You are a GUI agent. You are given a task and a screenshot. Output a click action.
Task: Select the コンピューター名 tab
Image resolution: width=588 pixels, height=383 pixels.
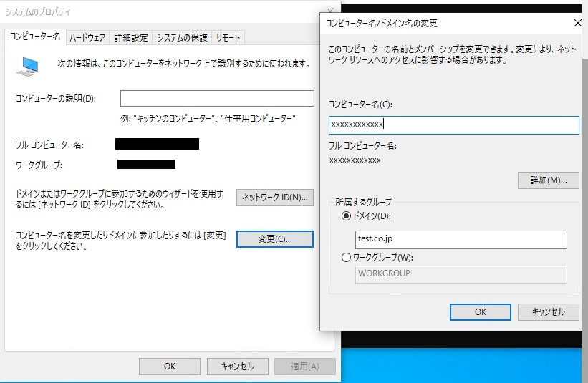coord(35,37)
